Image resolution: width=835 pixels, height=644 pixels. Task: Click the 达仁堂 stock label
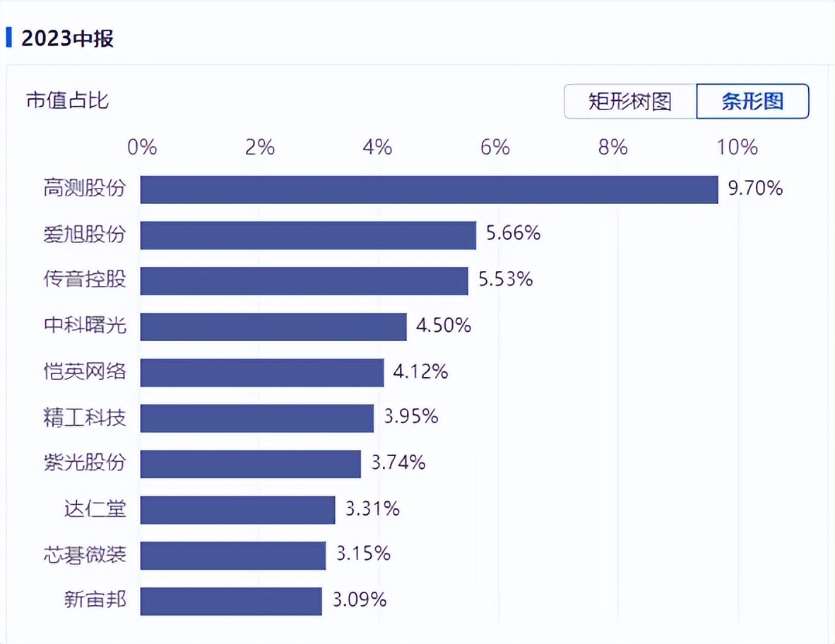click(95, 510)
